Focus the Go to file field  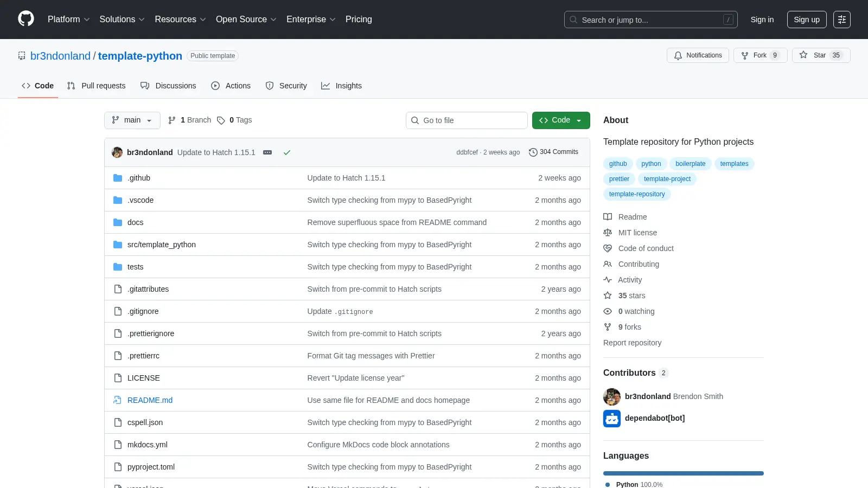pos(467,120)
